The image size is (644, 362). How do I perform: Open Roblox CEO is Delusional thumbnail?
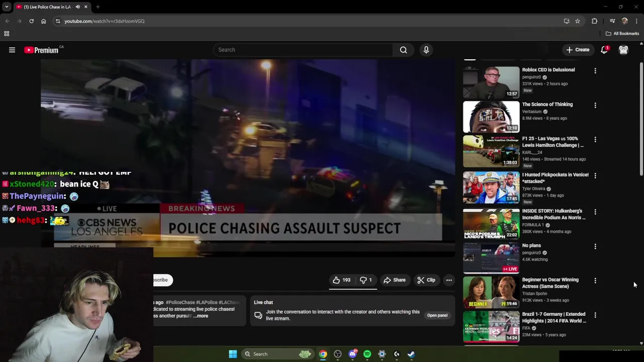tap(491, 82)
